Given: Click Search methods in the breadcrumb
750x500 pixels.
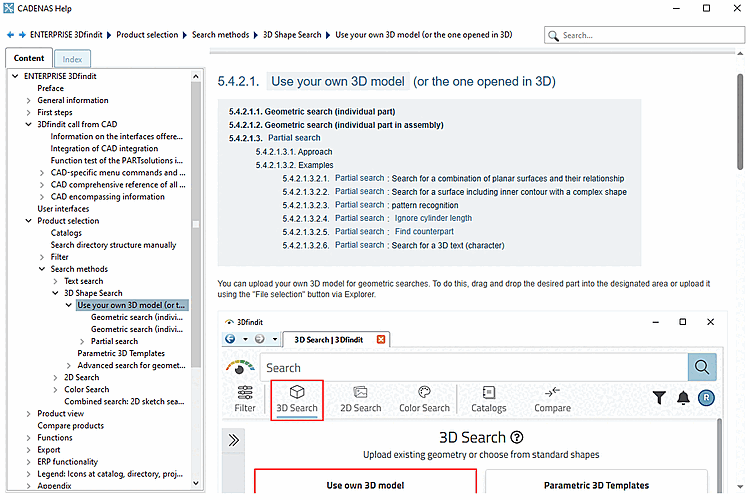Looking at the screenshot, I should [x=221, y=35].
